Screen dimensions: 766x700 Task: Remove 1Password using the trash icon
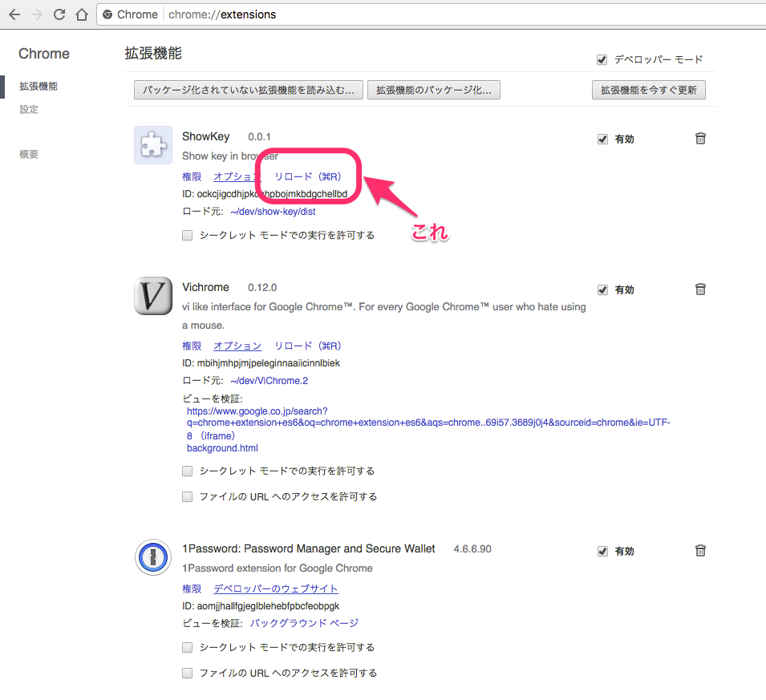click(x=700, y=551)
